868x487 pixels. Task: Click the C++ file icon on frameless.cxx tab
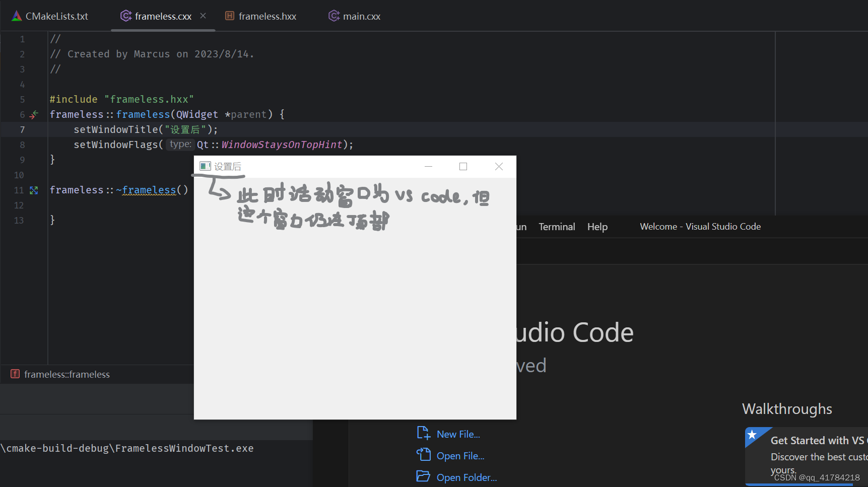125,16
